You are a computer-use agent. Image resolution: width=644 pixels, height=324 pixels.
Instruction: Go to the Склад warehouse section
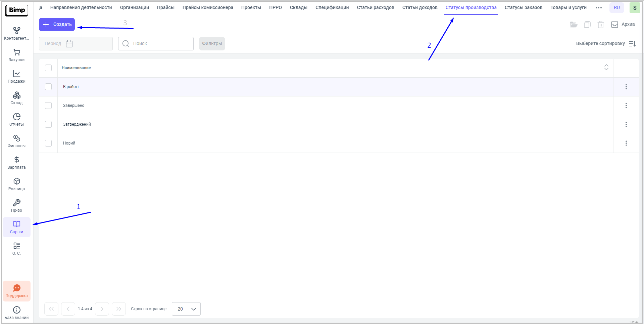pos(16,98)
